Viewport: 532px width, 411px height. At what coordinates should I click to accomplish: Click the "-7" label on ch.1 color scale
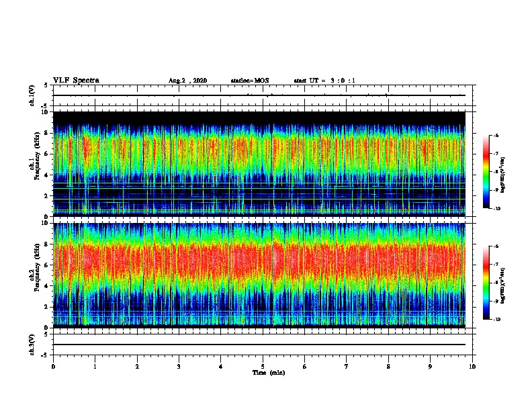(496, 154)
